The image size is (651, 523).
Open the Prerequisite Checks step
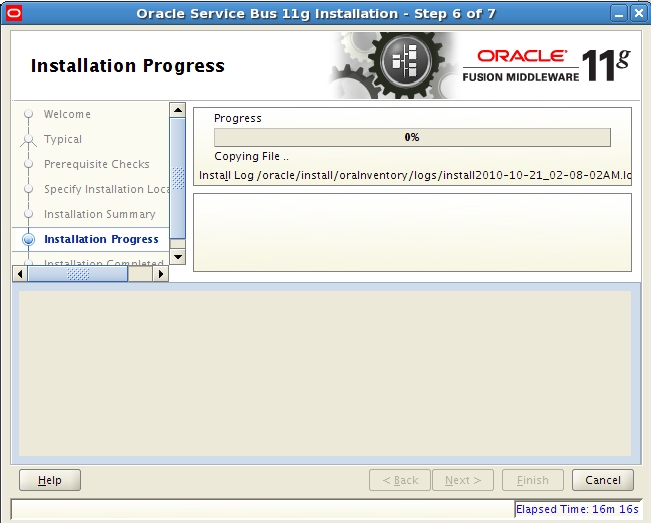pyautogui.click(x=97, y=164)
